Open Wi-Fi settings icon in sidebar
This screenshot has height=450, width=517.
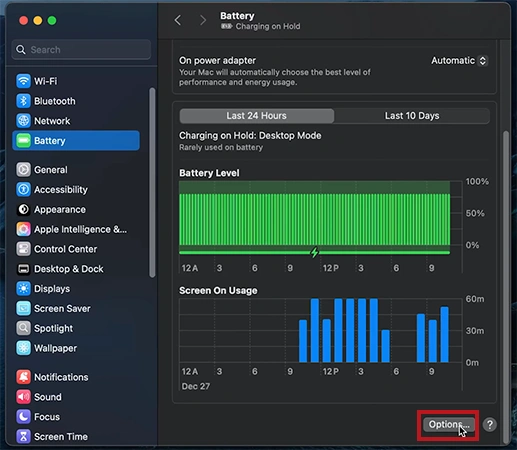23,81
